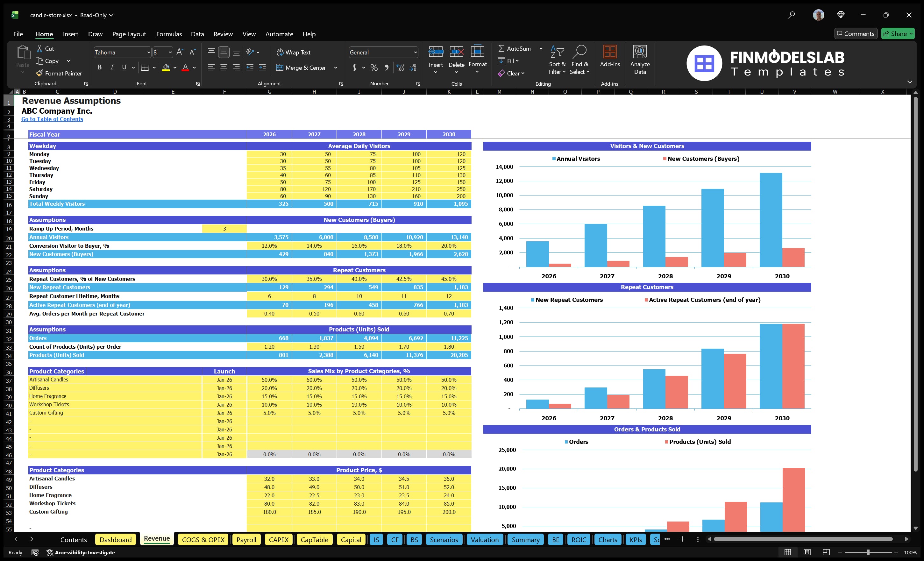
Task: Expand the fill color dropdown arrow
Action: [174, 68]
